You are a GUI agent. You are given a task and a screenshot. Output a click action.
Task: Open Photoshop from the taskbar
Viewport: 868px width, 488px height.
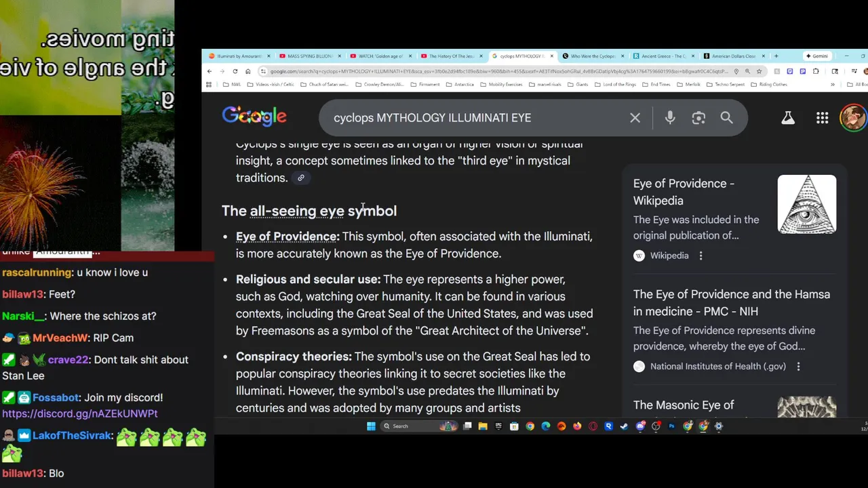(671, 426)
